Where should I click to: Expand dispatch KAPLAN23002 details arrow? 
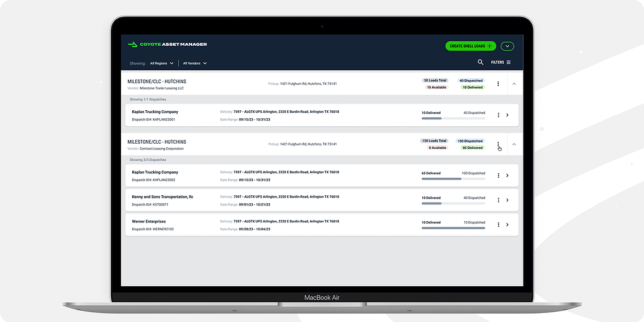tap(507, 175)
